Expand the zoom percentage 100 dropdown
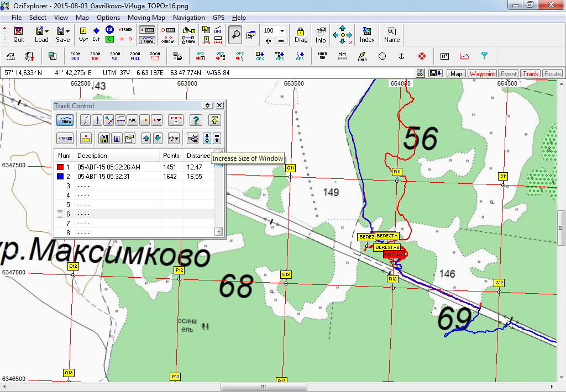 click(x=282, y=31)
